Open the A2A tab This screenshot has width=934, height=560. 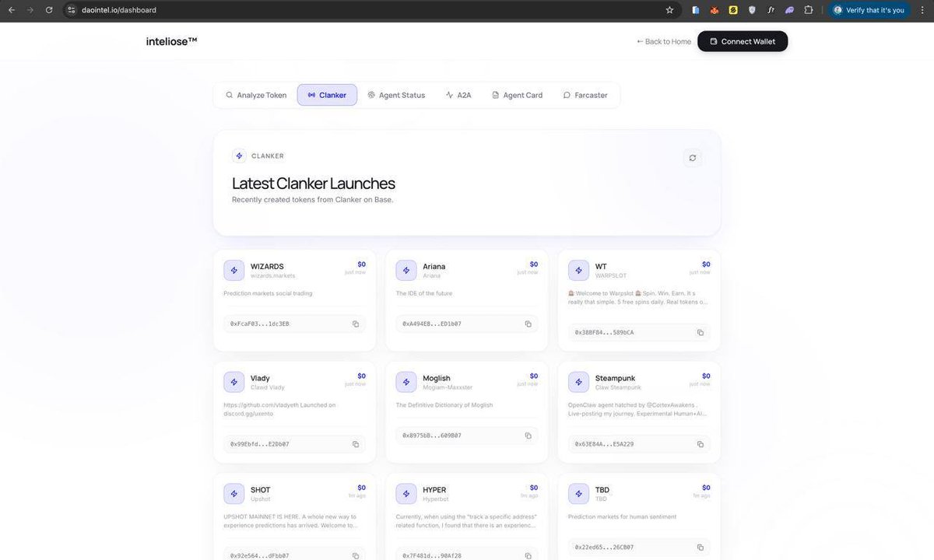tap(458, 95)
